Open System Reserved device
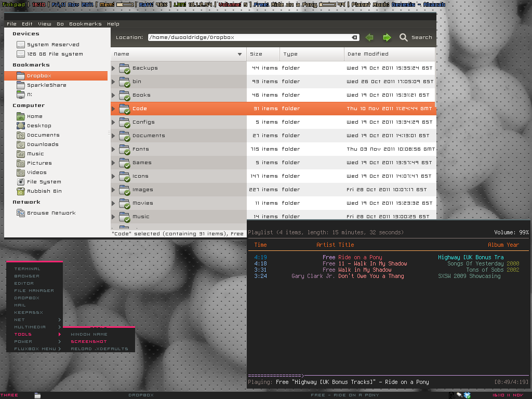Screen dimensions: 532x399 pos(52,45)
